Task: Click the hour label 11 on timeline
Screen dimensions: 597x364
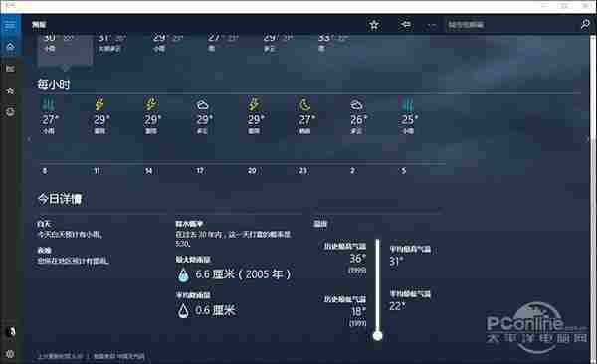Action: pos(97,171)
